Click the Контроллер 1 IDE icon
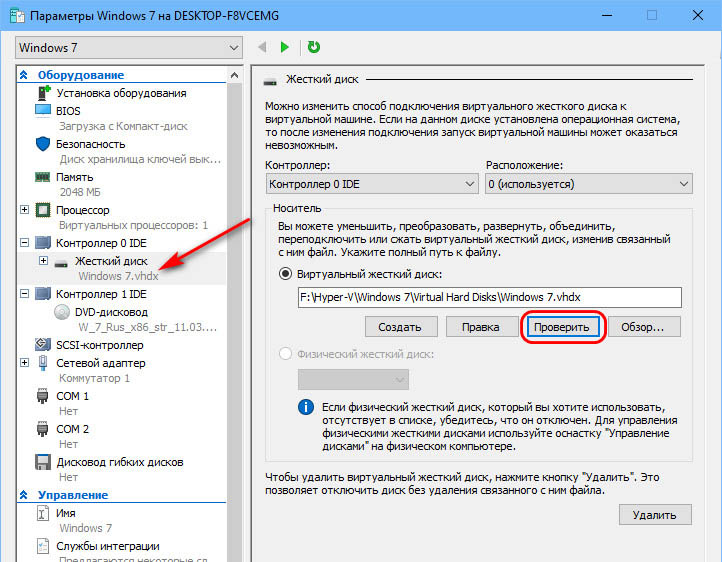 (x=43, y=294)
